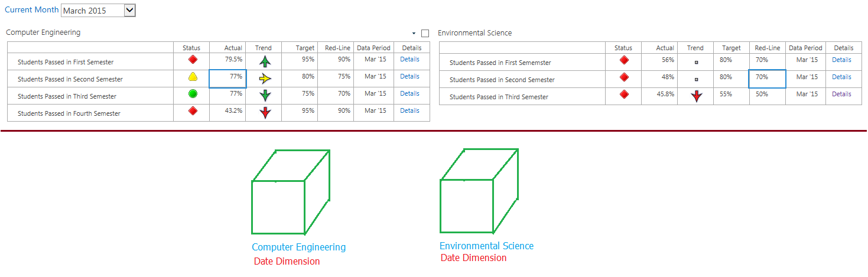Open Details link for Computer Engineering First Semester
This screenshot has width=868, height=277.
(409, 59)
